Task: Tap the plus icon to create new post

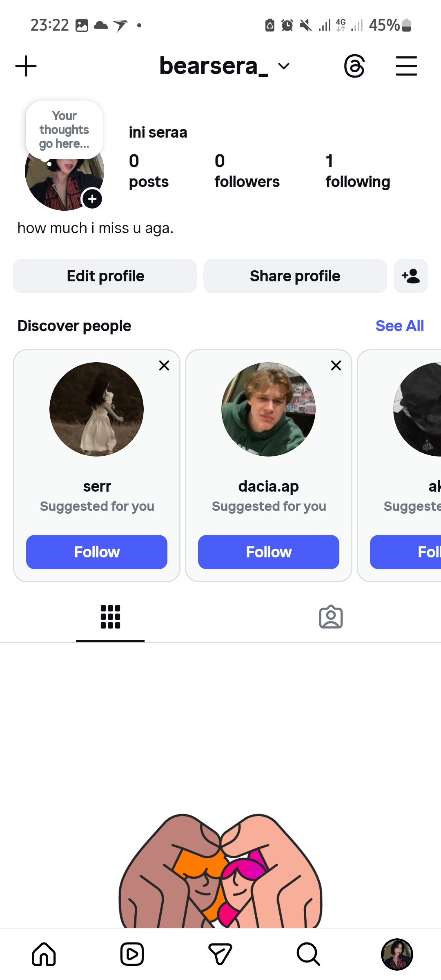Action: coord(26,66)
